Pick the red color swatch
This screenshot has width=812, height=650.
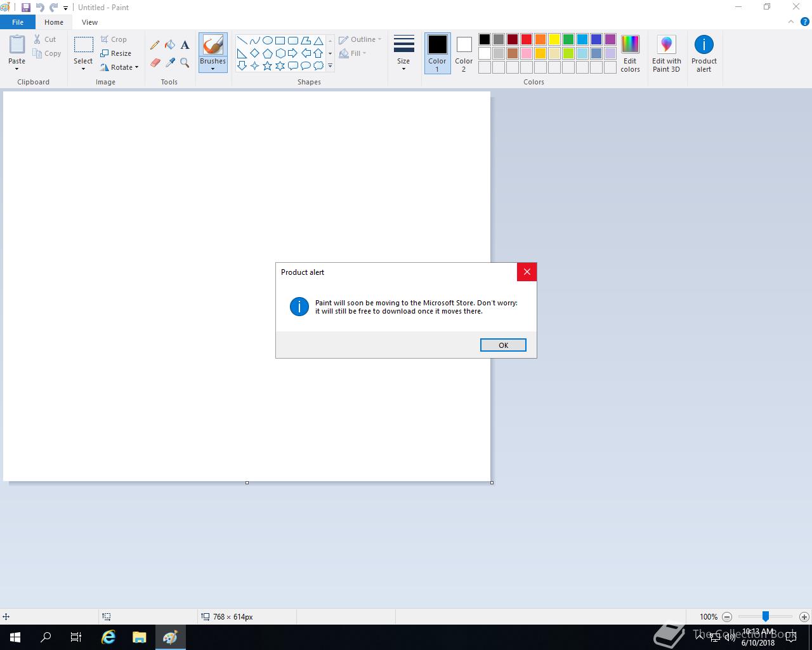[x=527, y=40]
